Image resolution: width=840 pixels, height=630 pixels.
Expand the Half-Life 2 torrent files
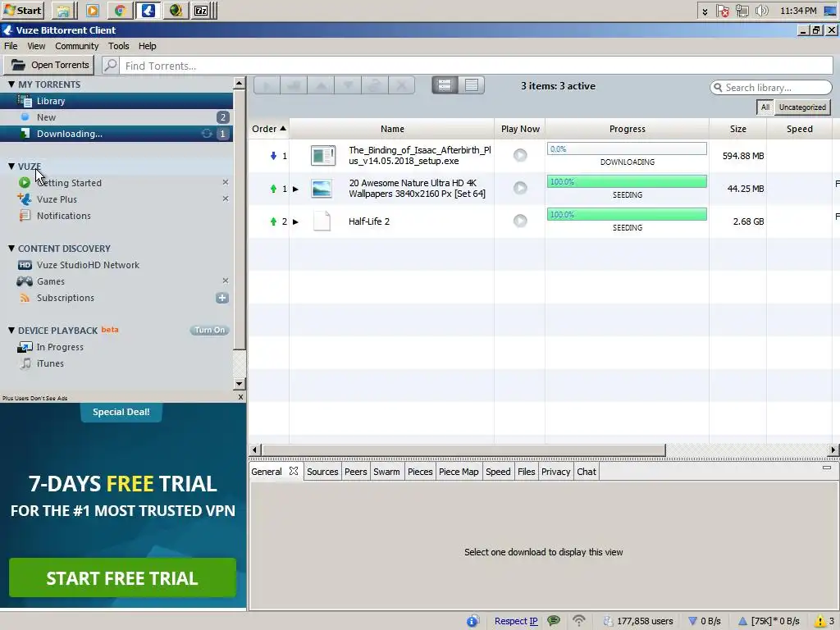[295, 221]
